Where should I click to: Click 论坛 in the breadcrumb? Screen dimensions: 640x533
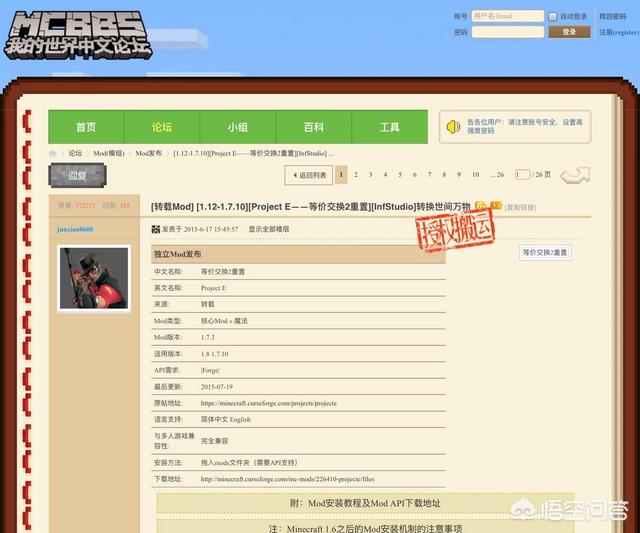point(75,153)
